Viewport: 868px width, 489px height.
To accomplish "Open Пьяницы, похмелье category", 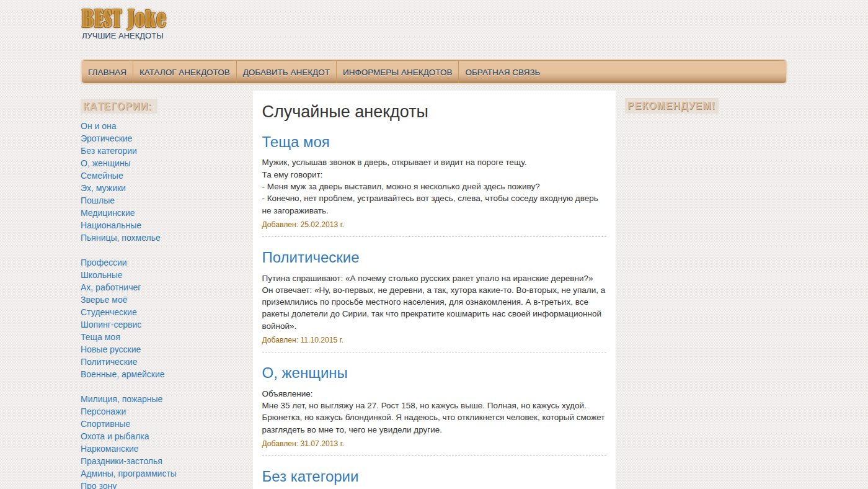I will 120,238.
